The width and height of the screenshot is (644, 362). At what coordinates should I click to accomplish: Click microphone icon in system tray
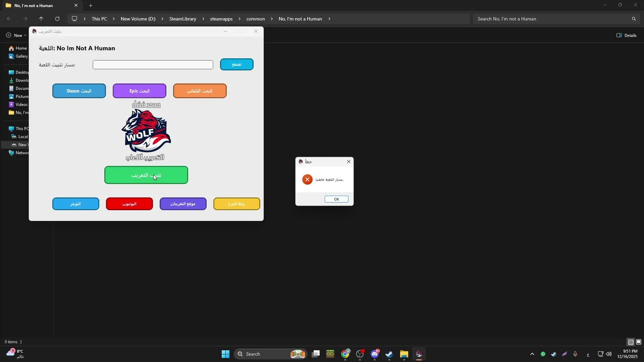click(x=575, y=354)
